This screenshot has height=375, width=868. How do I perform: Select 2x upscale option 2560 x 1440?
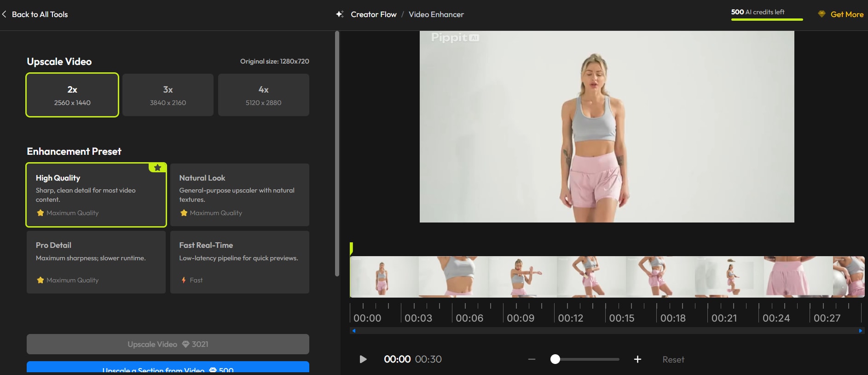point(72,95)
